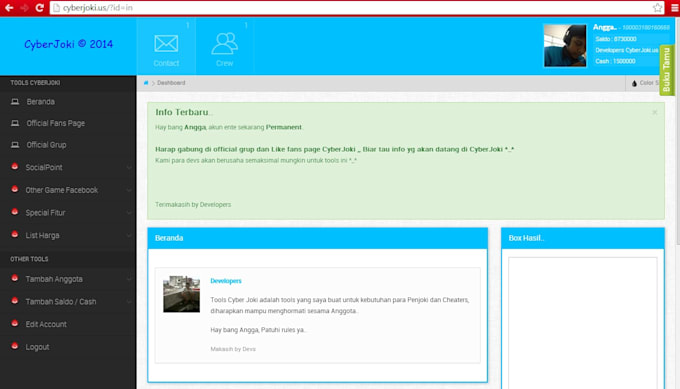Screen dimensions: 680x389
Task: Click the TOOLS CYBERJOKI section heading
Action: tap(35, 83)
